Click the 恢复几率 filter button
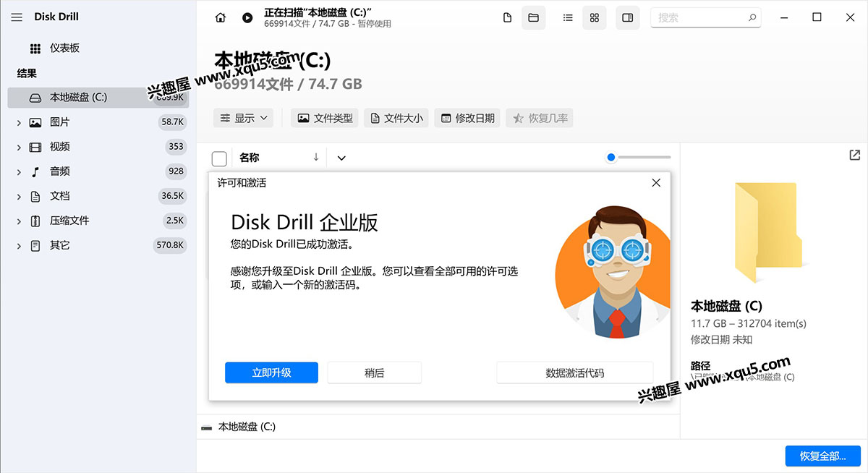The height and width of the screenshot is (473, 868). [540, 118]
